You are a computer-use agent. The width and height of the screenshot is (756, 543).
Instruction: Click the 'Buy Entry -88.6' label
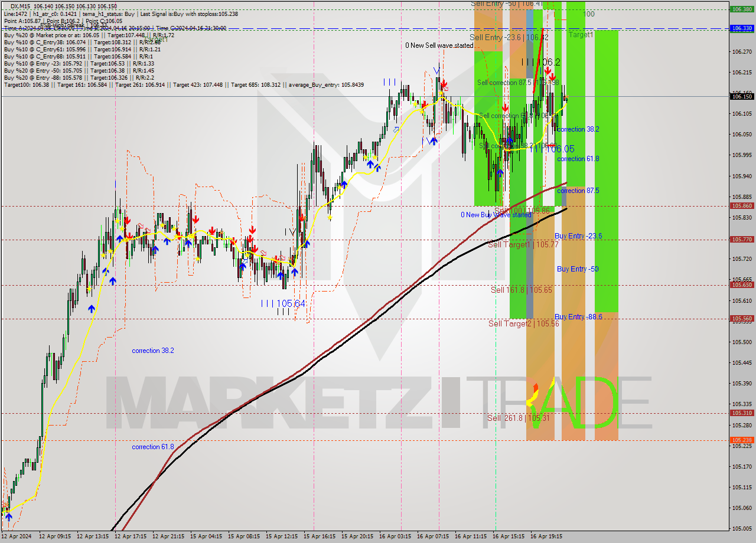578,317
